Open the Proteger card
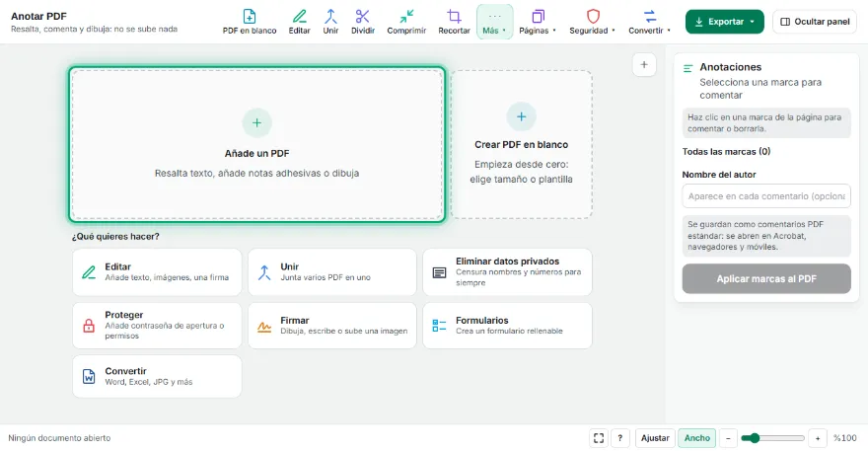Viewport: 868px width, 451px height. pos(157,326)
